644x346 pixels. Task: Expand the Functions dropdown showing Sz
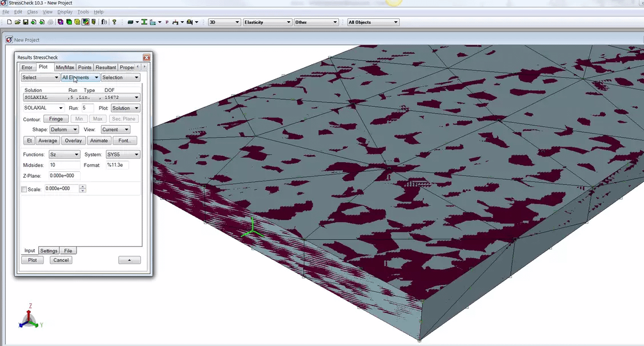[x=64, y=154]
